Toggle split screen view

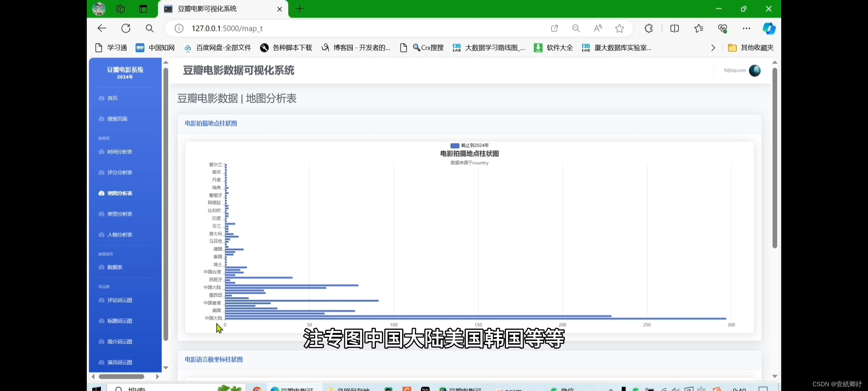point(675,28)
